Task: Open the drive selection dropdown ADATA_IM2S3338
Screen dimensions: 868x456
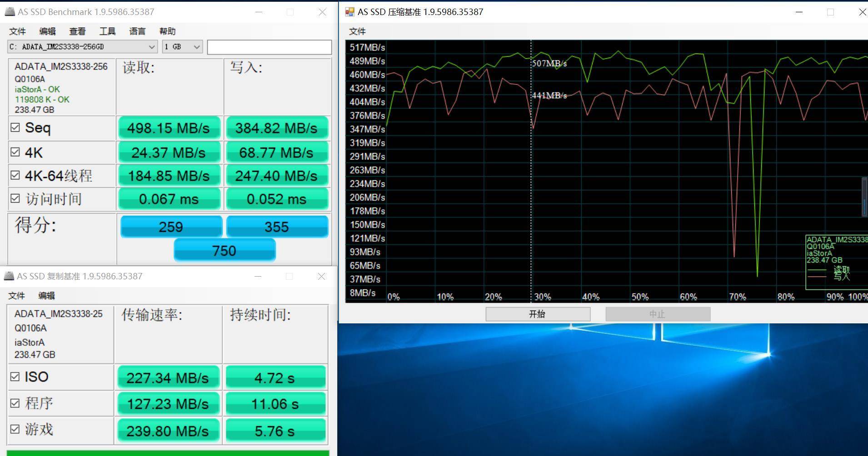Action: pyautogui.click(x=82, y=47)
